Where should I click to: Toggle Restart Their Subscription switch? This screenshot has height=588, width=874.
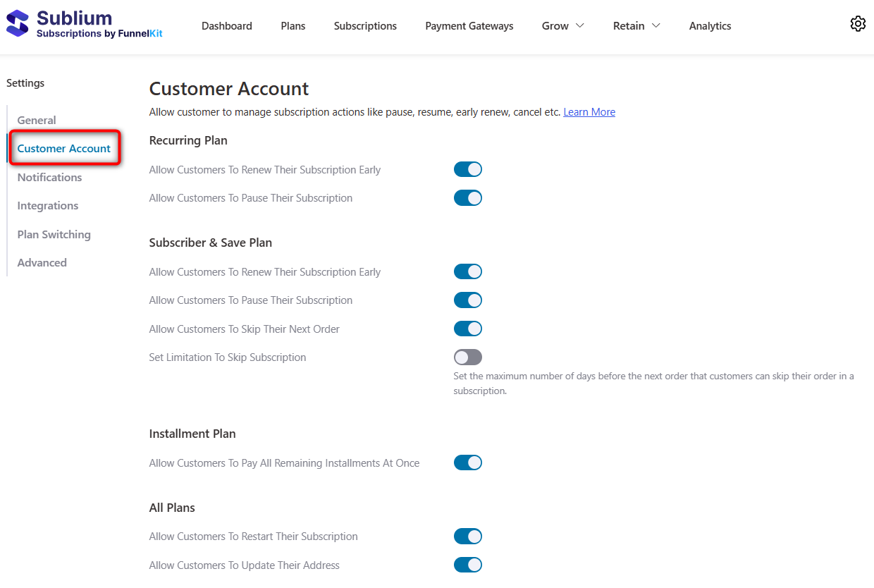point(468,537)
